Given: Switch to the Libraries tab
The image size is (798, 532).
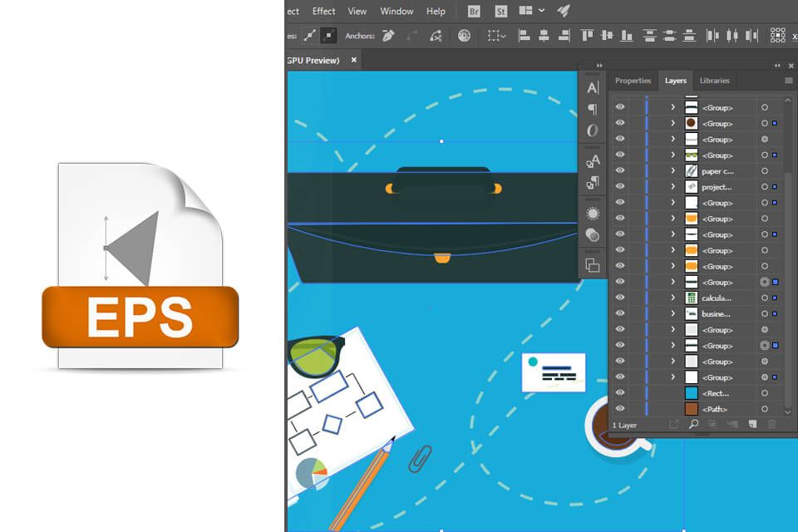Looking at the screenshot, I should (x=715, y=81).
